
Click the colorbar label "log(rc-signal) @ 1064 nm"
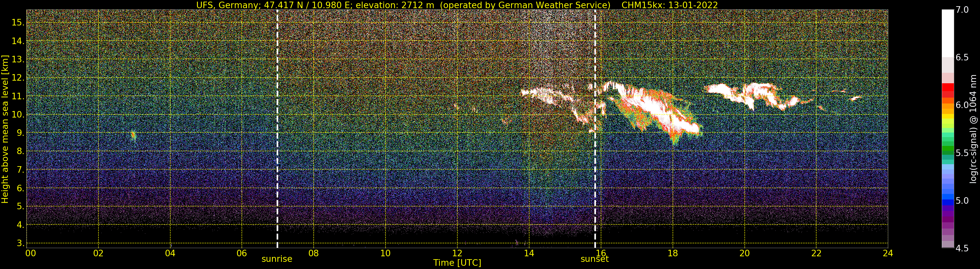point(973,129)
